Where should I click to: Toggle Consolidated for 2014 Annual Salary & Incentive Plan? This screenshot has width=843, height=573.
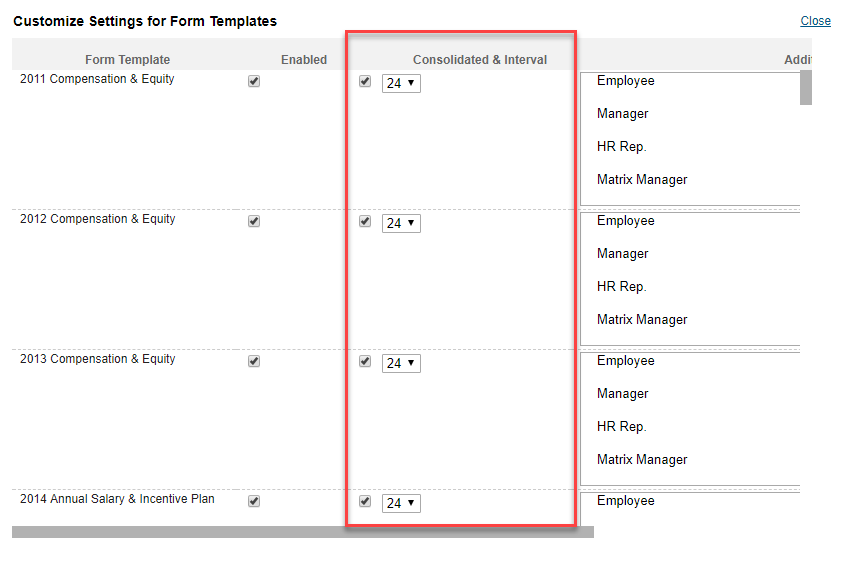365,502
